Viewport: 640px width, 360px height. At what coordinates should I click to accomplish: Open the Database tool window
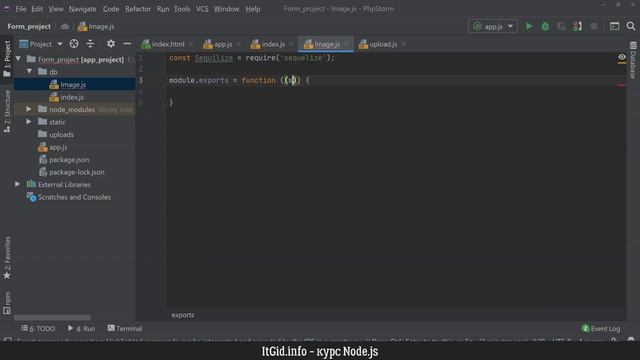[x=633, y=60]
